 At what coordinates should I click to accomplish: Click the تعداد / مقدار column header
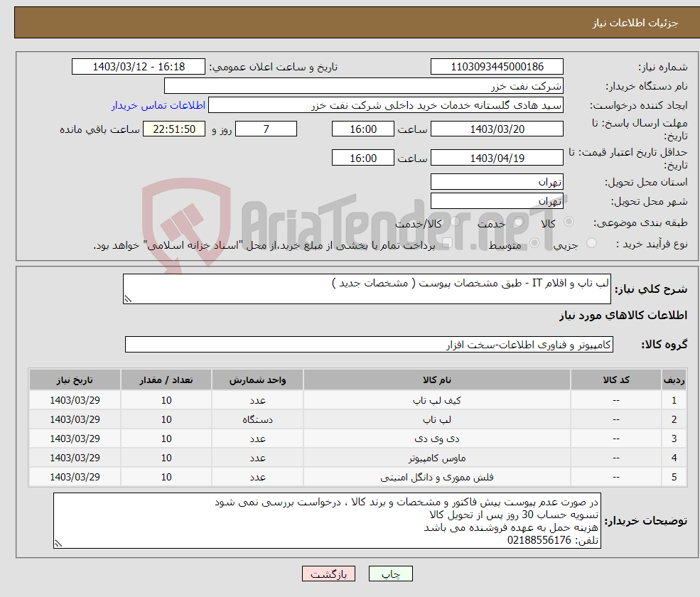pyautogui.click(x=166, y=380)
